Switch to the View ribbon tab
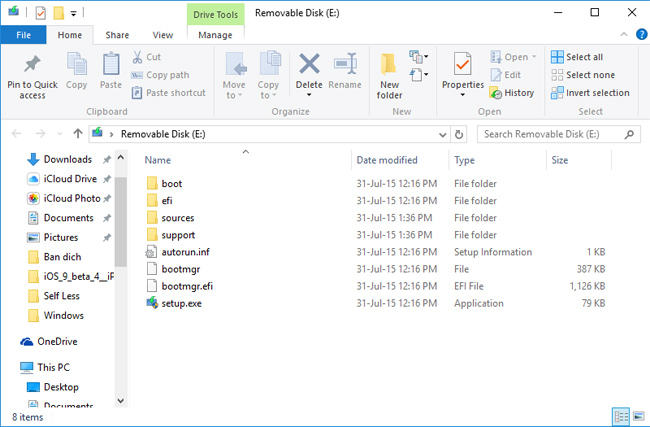The image size is (650, 427). pos(162,35)
